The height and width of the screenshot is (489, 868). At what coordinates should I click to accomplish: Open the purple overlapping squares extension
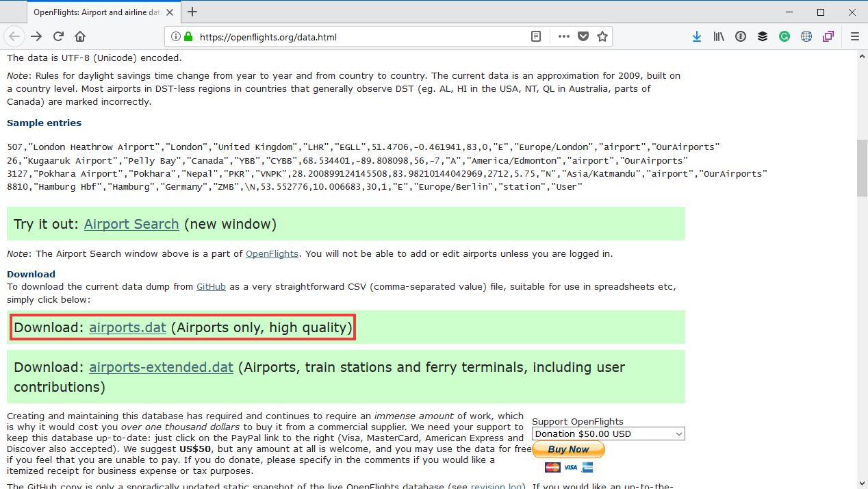[828, 37]
